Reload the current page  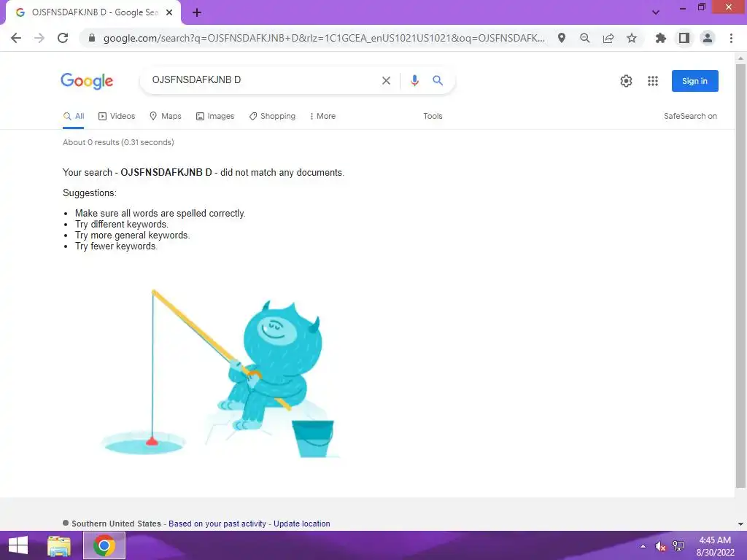[x=63, y=38]
